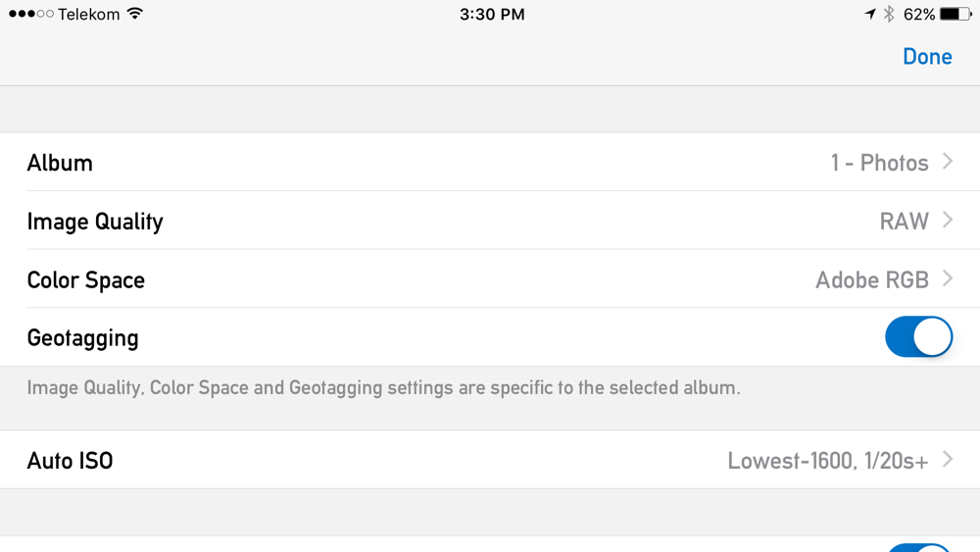The image size is (980, 552).
Task: Expand the Color Space chevron
Action: [x=948, y=278]
